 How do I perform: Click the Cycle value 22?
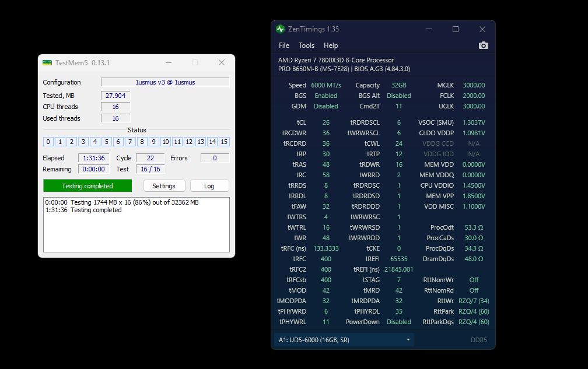pyautogui.click(x=150, y=158)
